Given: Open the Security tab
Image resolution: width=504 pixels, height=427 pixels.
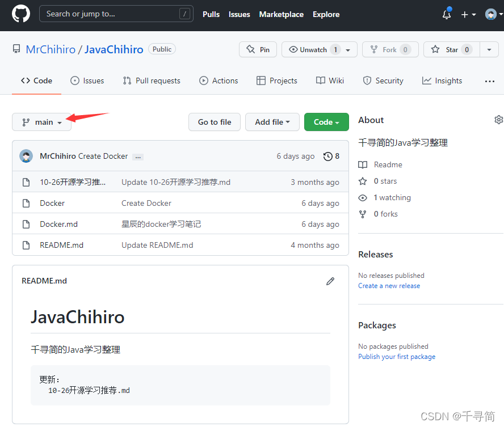Looking at the screenshot, I should pyautogui.click(x=383, y=81).
